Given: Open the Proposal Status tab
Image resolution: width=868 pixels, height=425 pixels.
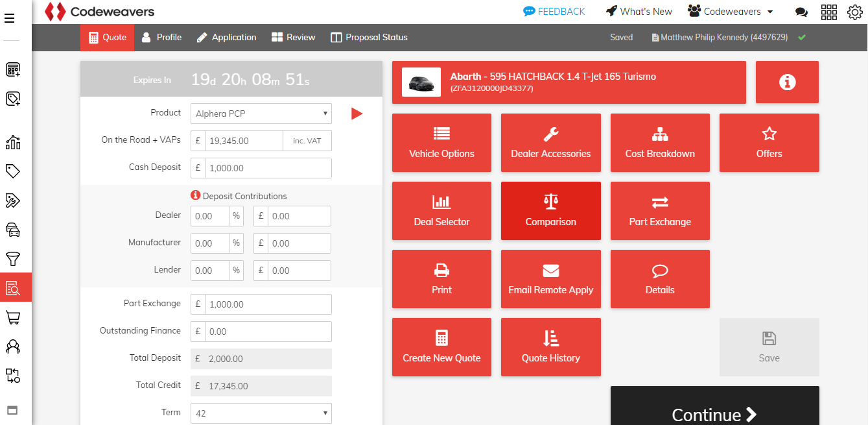Looking at the screenshot, I should (x=369, y=38).
